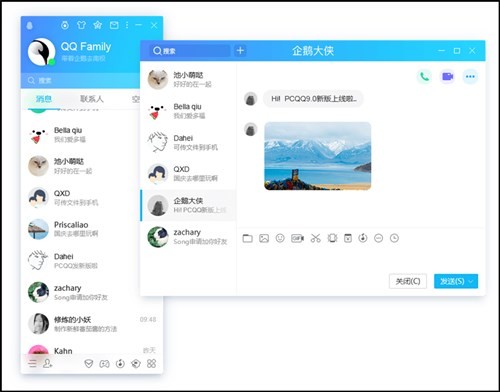
Task: Open the four-square app manager icon
Action: (x=152, y=364)
